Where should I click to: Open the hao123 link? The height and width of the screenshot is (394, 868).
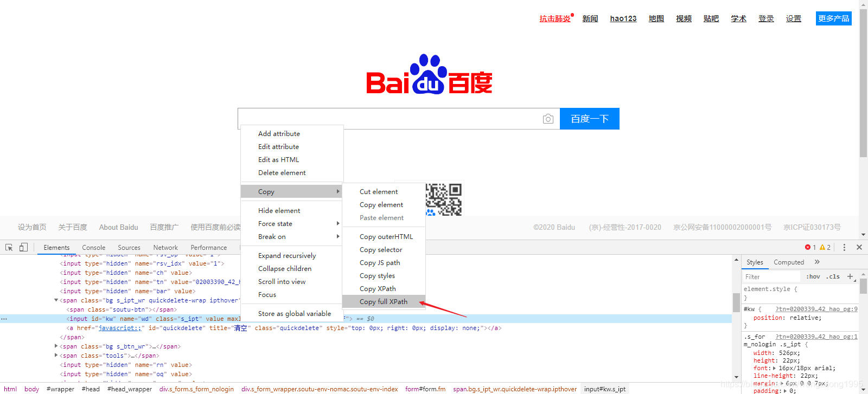623,18
